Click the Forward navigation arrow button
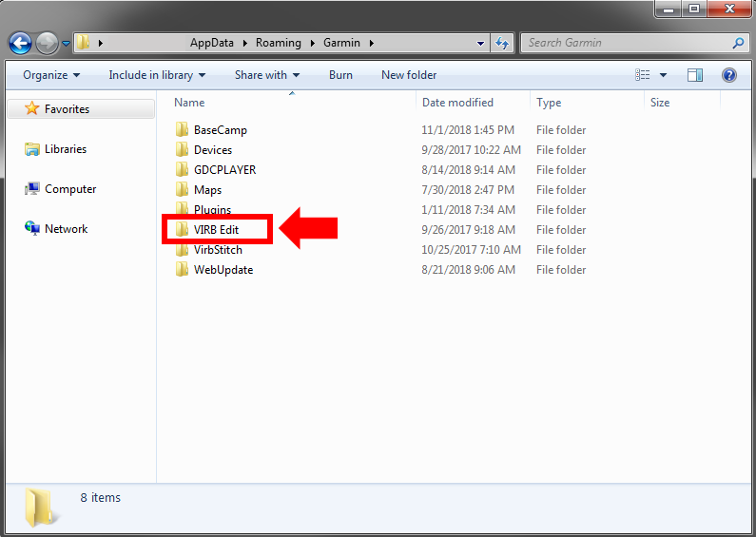The height and width of the screenshot is (537, 756). (47, 44)
